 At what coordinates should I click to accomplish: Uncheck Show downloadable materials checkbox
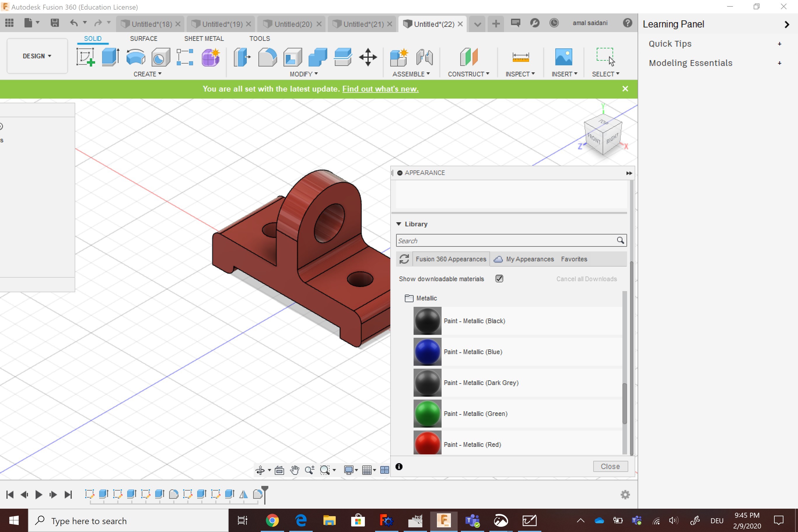click(499, 279)
